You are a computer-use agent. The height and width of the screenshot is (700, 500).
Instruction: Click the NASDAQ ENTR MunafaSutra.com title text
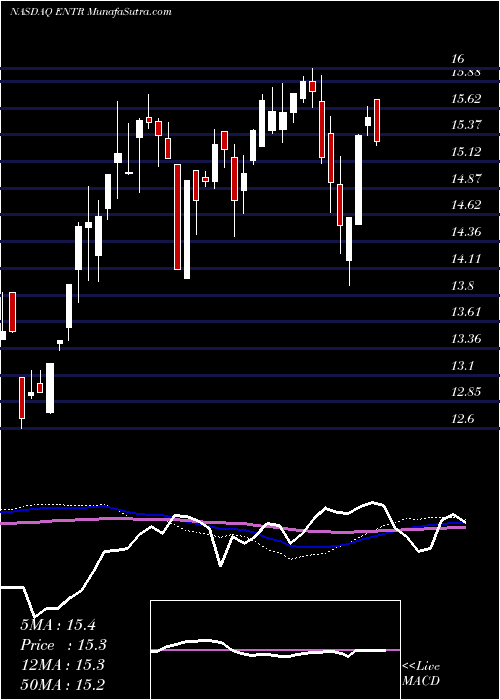[x=91, y=12]
